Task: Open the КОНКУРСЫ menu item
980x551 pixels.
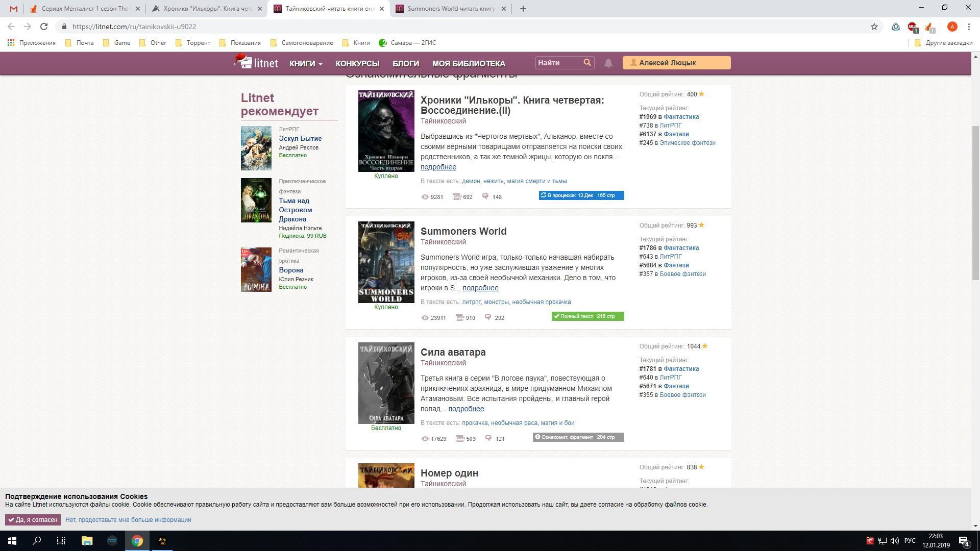Action: coord(357,64)
